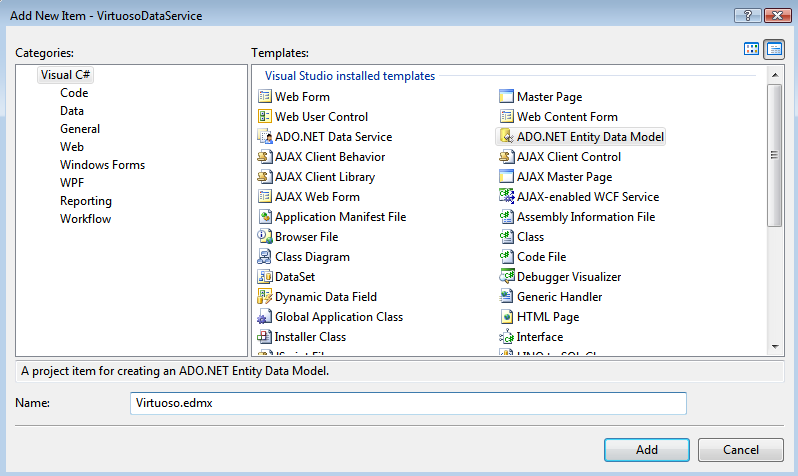Screen dimensions: 798x476
Task: Select the Interface template icon
Action: click(x=506, y=337)
